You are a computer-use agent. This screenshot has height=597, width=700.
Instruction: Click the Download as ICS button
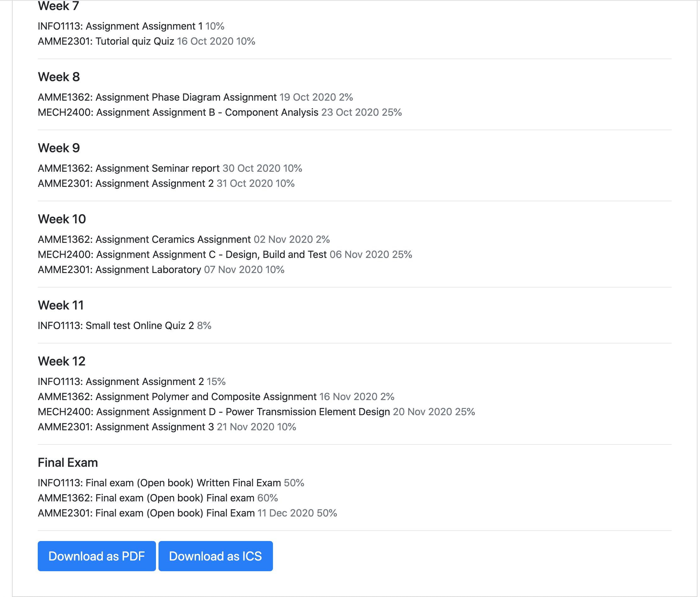[215, 556]
